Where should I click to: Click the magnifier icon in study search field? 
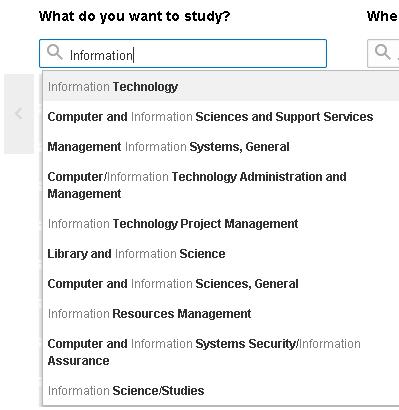click(55, 52)
